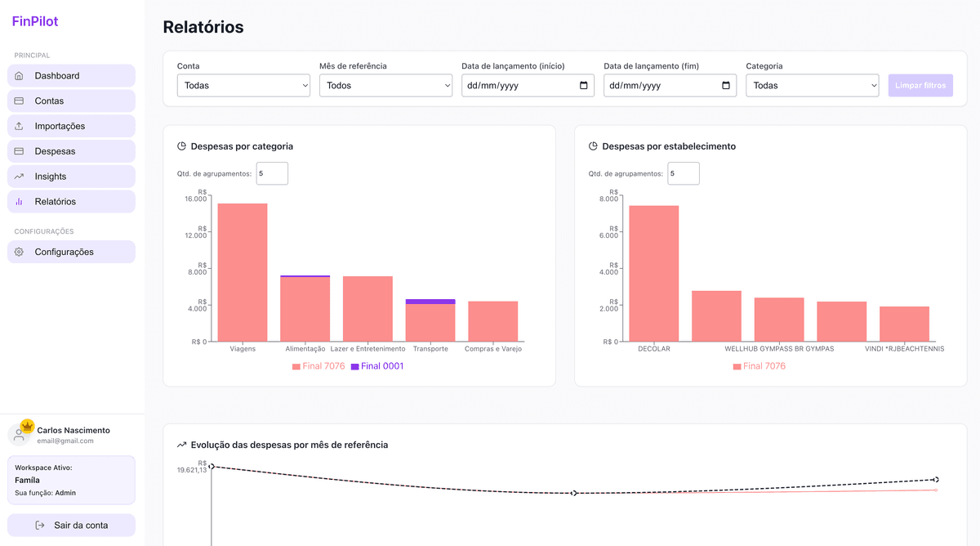Viewport: 980px width, 546px height.
Task: Click the Limpar filtros button
Action: pyautogui.click(x=920, y=85)
